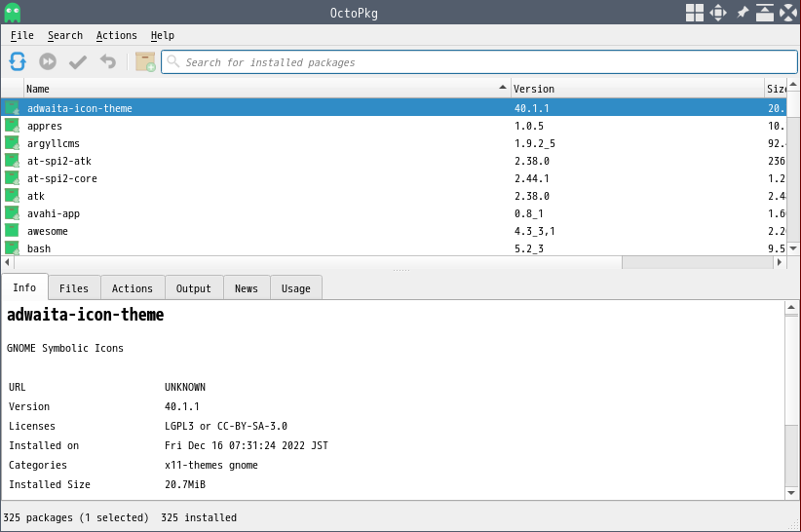
Task: Click the undo cancel arrow icon
Action: coord(108,61)
